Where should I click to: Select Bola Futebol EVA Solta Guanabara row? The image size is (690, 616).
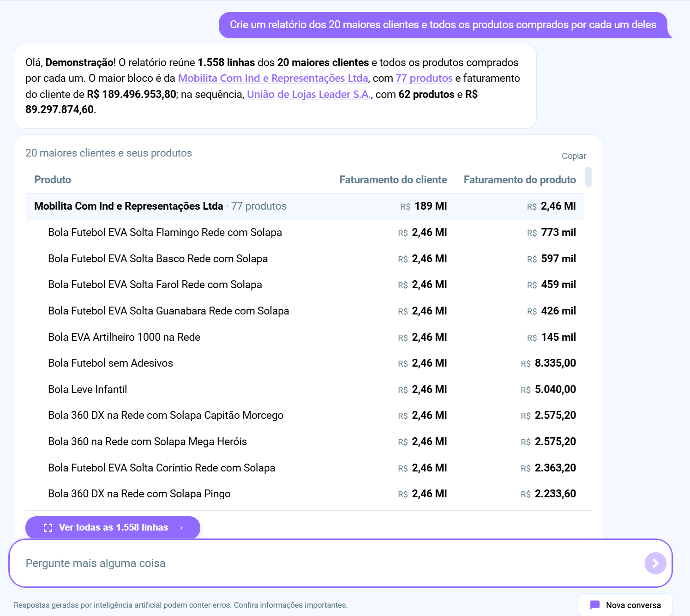[x=305, y=311]
